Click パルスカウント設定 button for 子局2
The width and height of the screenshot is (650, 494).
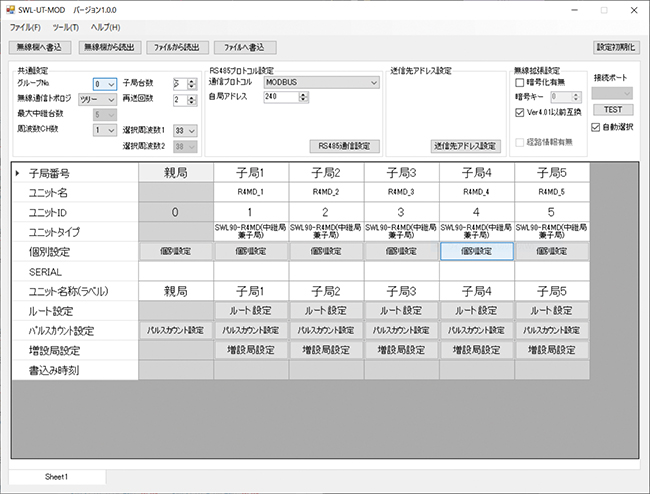tap(326, 330)
